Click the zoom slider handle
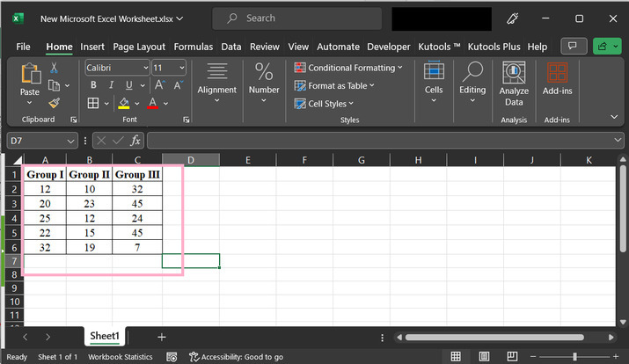This screenshot has width=629, height=364. pyautogui.click(x=574, y=356)
